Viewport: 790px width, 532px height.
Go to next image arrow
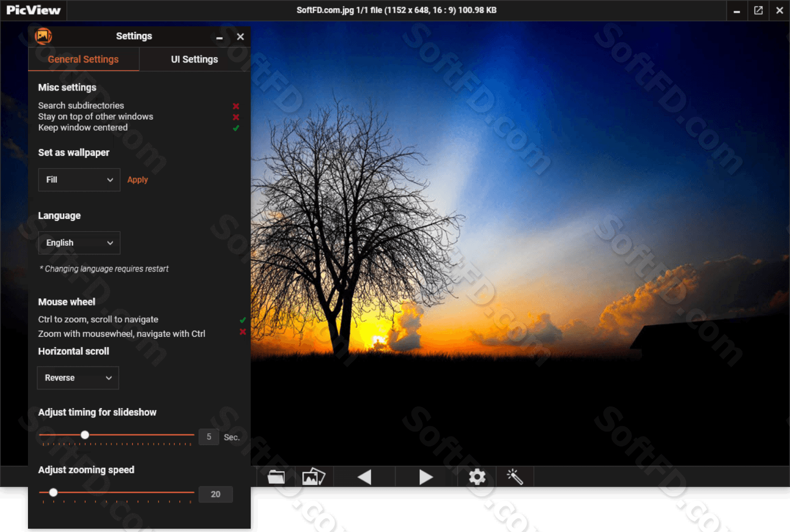coord(426,477)
